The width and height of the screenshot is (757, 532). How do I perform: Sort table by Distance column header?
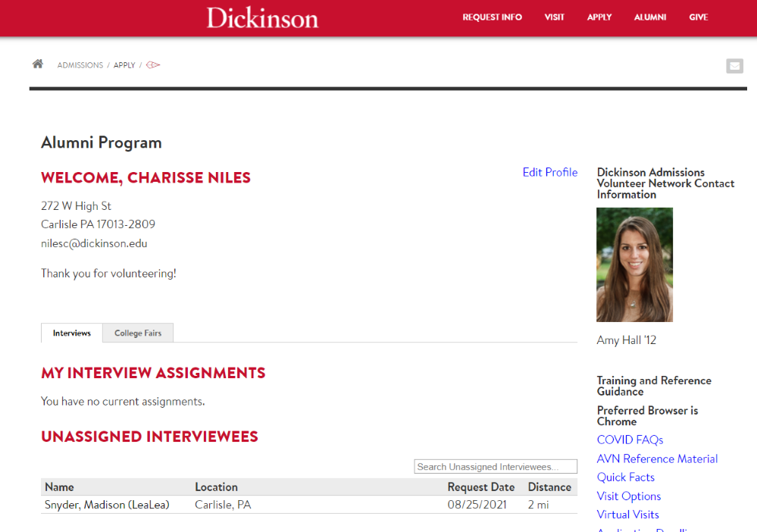click(x=549, y=487)
